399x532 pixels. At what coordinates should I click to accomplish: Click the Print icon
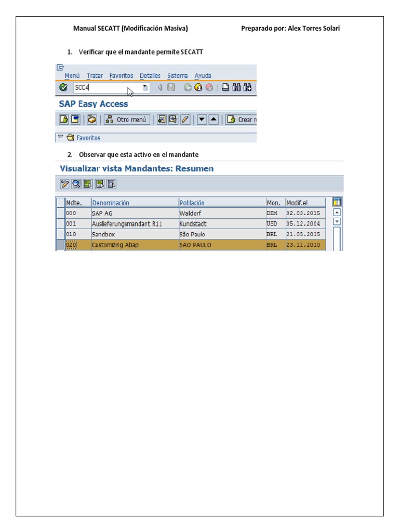click(x=225, y=87)
